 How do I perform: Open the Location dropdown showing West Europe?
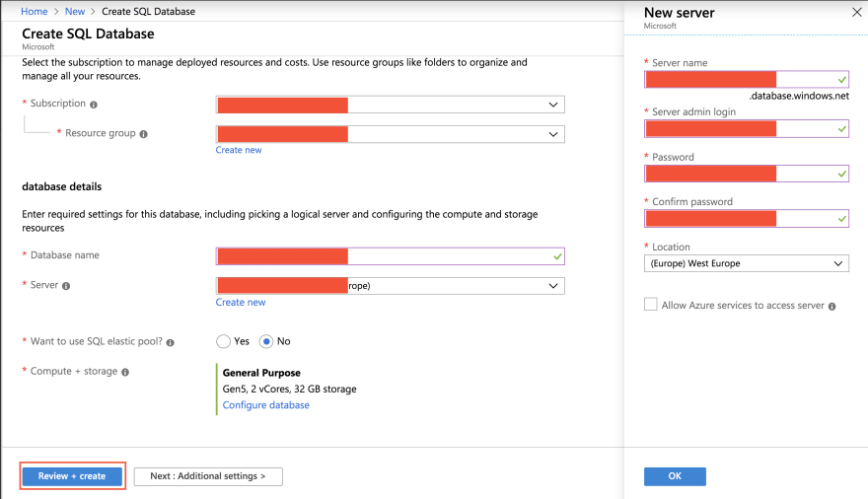(747, 263)
